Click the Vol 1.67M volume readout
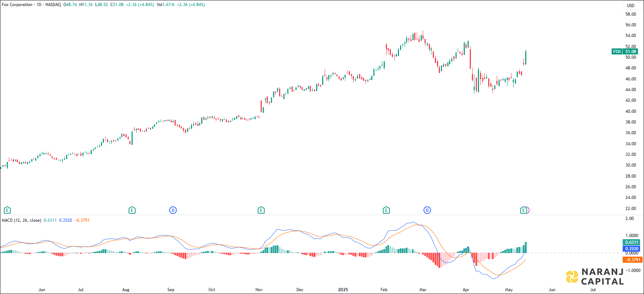 165,5
